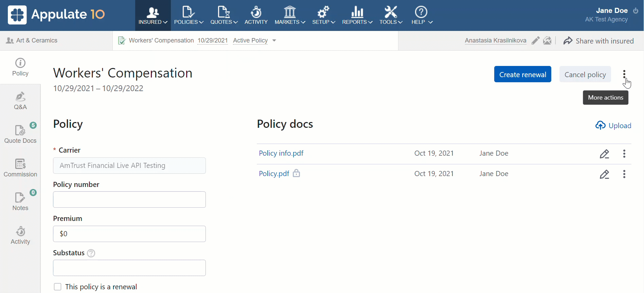Open the REPORTS menu

[357, 16]
